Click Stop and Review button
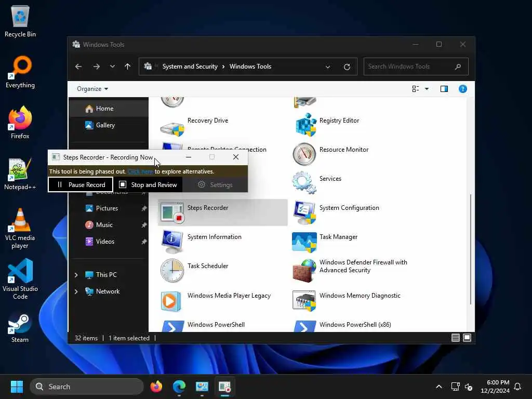Image resolution: width=532 pixels, height=399 pixels. (148, 184)
